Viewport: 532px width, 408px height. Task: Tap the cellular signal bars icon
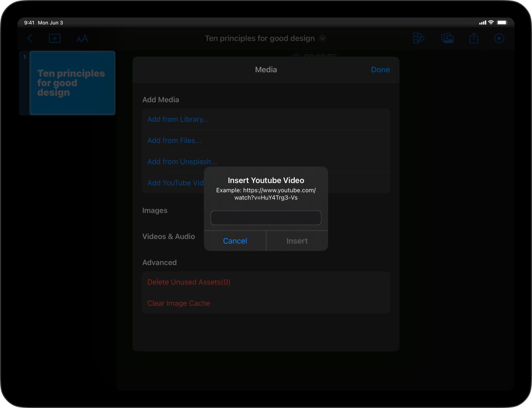pyautogui.click(x=482, y=23)
